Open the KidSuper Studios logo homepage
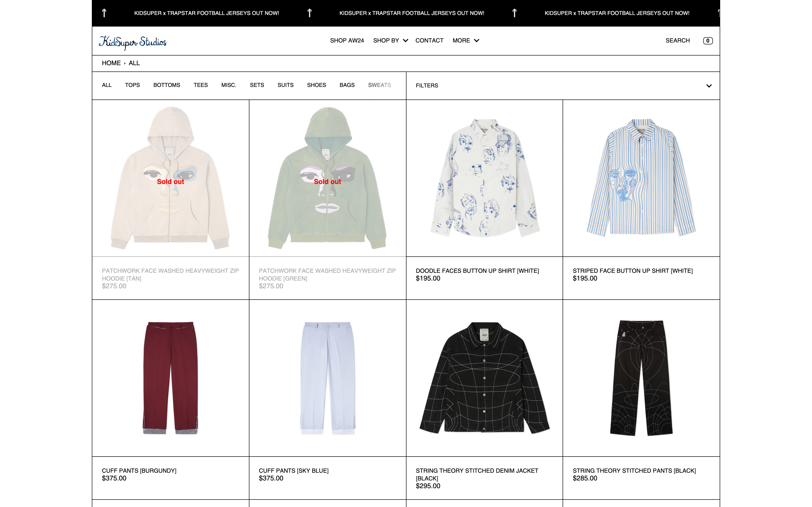The height and width of the screenshot is (507, 812). point(132,42)
